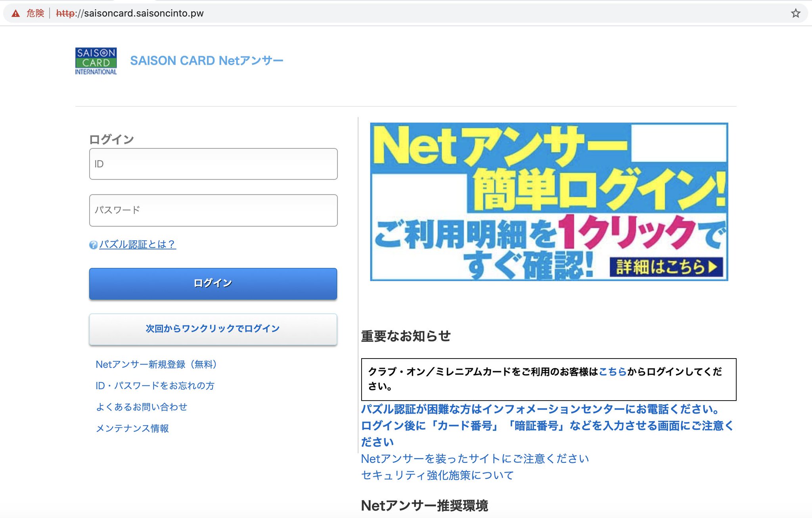Image resolution: width=812 pixels, height=518 pixels.
Task: Click the question mark icon beside パズル認証とは？
Action: click(92, 245)
